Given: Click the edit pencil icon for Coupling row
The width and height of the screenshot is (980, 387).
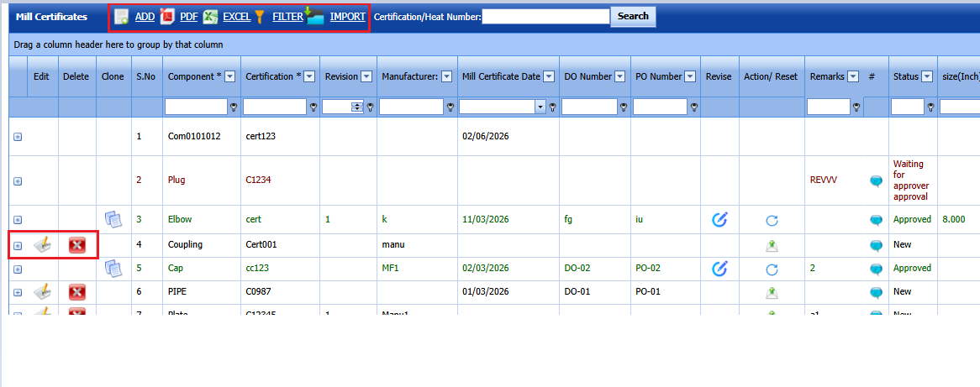Looking at the screenshot, I should [x=42, y=244].
